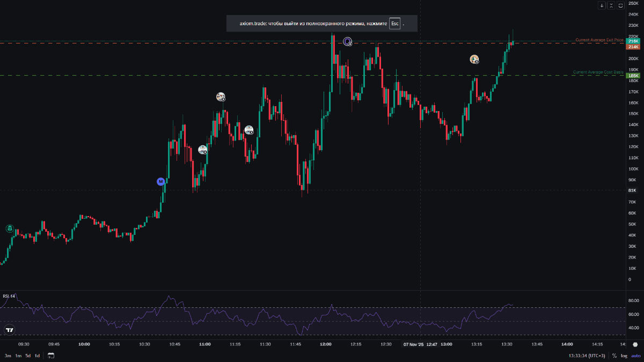Open timezone menu showing UTC+3
The width and height of the screenshot is (644, 362).
587,356
